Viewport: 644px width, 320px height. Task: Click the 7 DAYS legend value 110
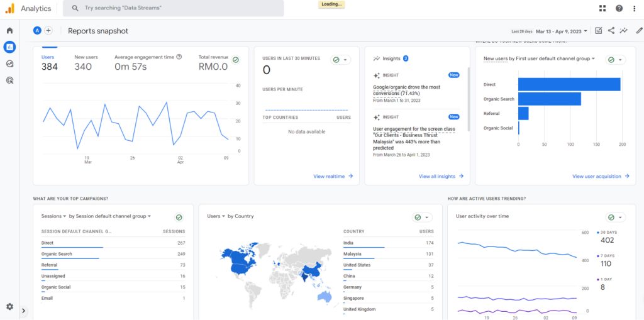tap(606, 263)
